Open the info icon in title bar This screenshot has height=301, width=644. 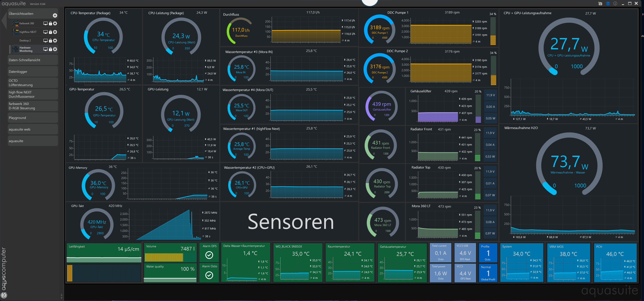[x=615, y=3]
